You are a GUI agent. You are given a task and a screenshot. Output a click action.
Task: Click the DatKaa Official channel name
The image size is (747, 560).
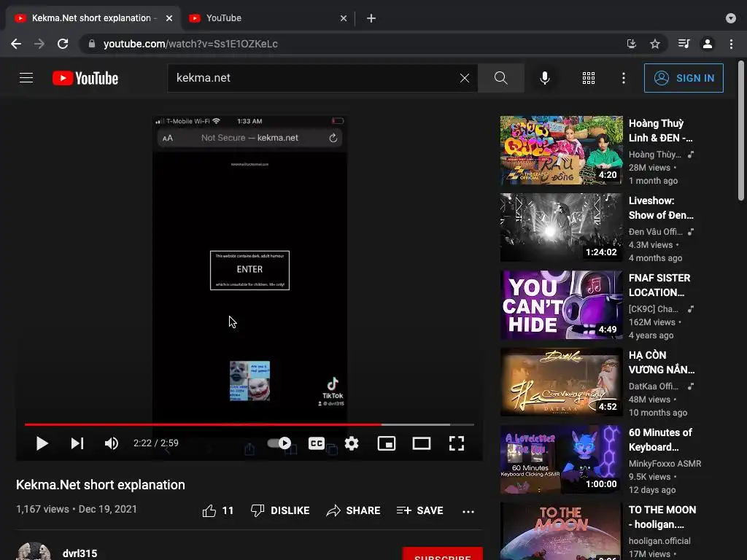click(653, 386)
